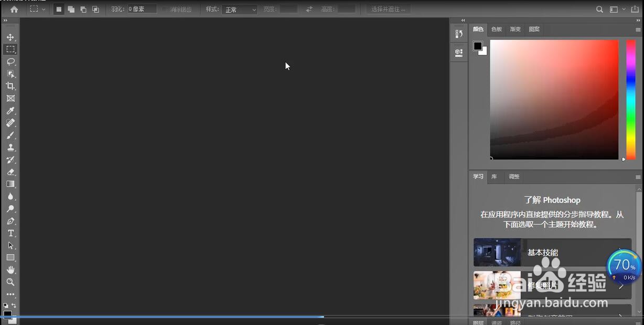Select the Path Selection tool
Screen dimensions: 644x325
pyautogui.click(x=10, y=245)
